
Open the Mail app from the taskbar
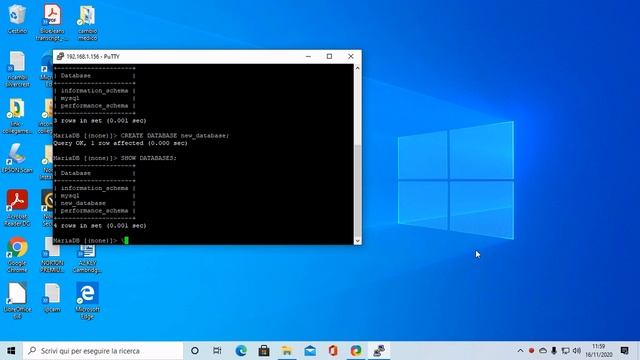310,351
